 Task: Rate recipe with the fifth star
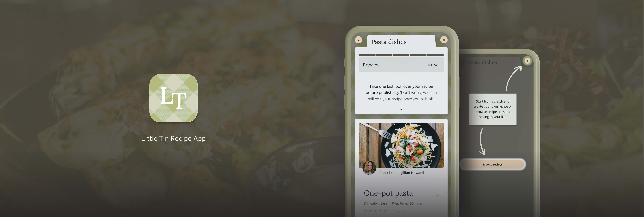click(385, 211)
